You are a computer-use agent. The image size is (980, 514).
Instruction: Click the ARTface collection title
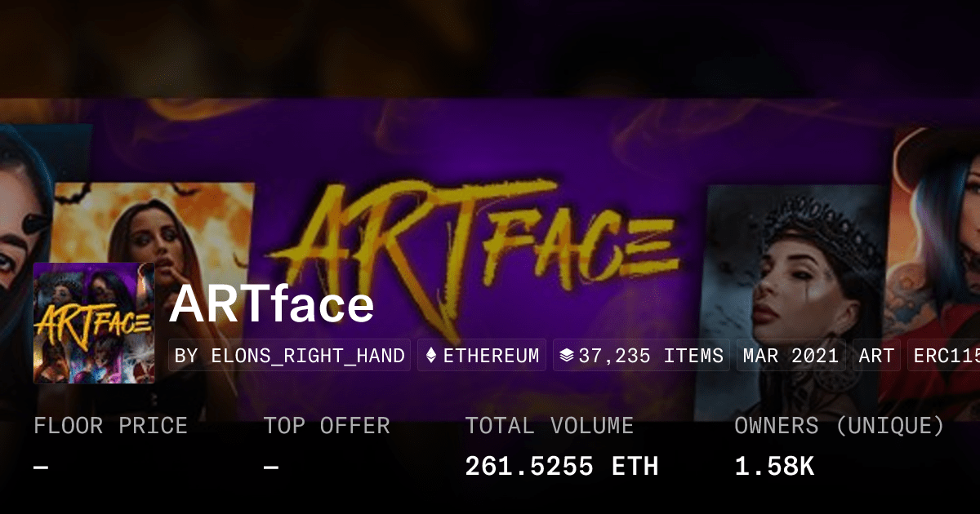click(272, 305)
